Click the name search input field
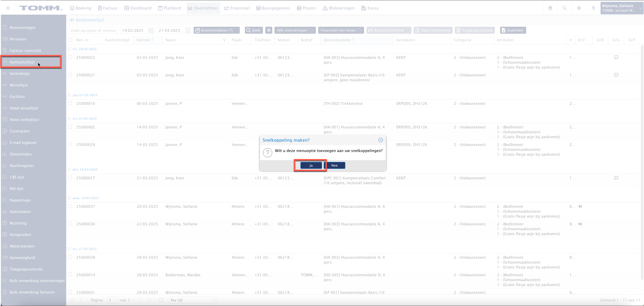644x306 pixels. 93,30
